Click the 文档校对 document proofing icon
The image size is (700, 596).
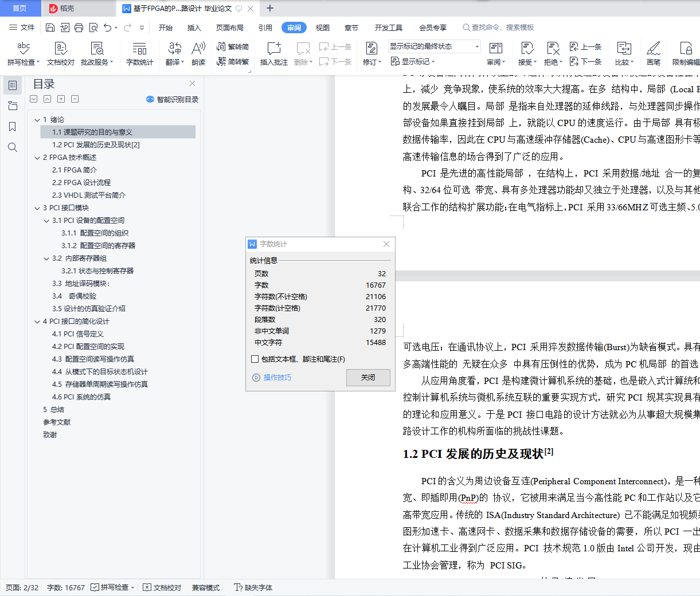[61, 54]
